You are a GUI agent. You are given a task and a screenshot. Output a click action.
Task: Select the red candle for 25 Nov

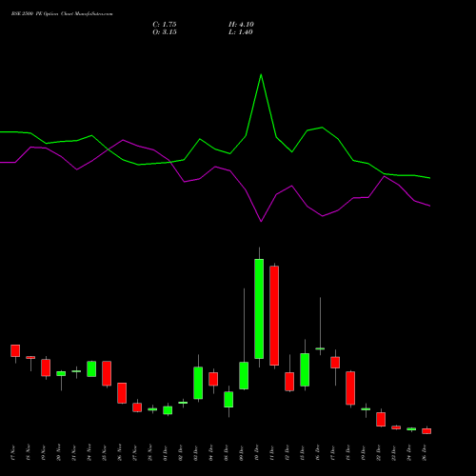coord(107,373)
